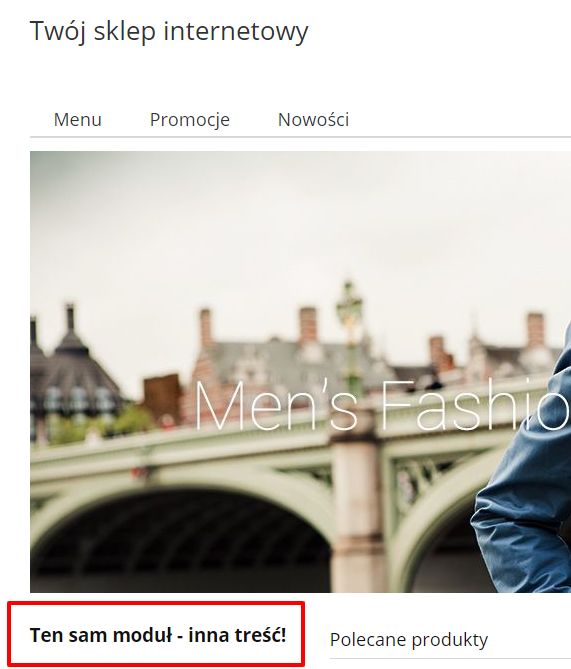Click the separator line under navigation menu
Viewport: 571px width, 669px height.
(300, 137)
